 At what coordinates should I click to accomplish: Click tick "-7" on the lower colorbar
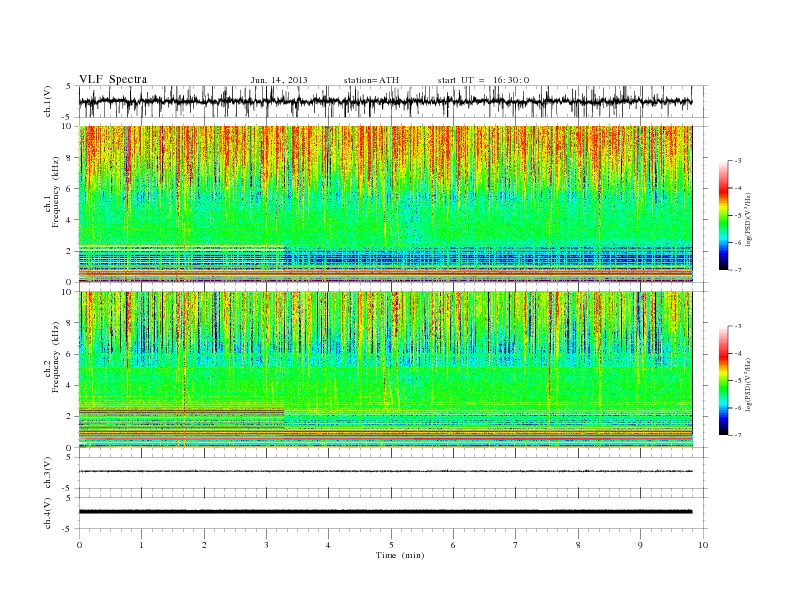[738, 435]
